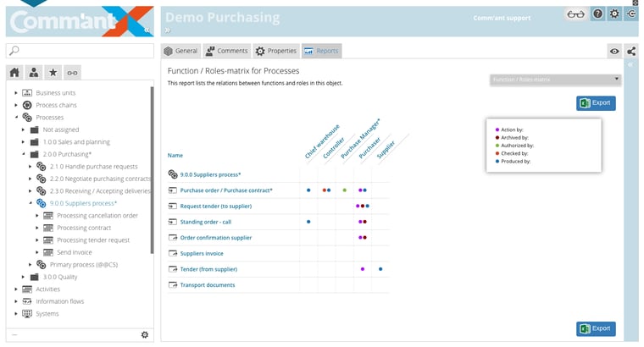This screenshot has width=644, height=347.
Task: Click the home icon in navigation tabs
Action: click(14, 72)
